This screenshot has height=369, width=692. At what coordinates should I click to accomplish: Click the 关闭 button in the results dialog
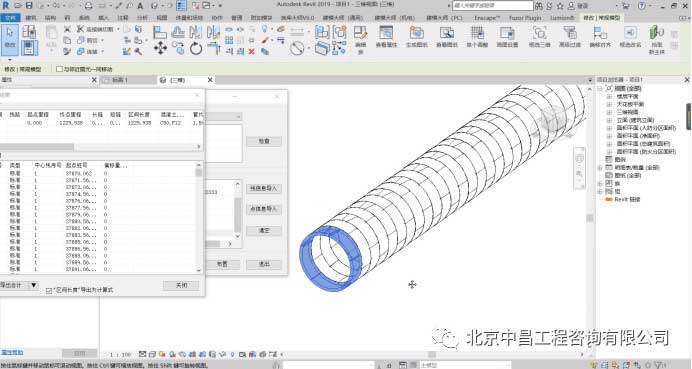click(181, 286)
